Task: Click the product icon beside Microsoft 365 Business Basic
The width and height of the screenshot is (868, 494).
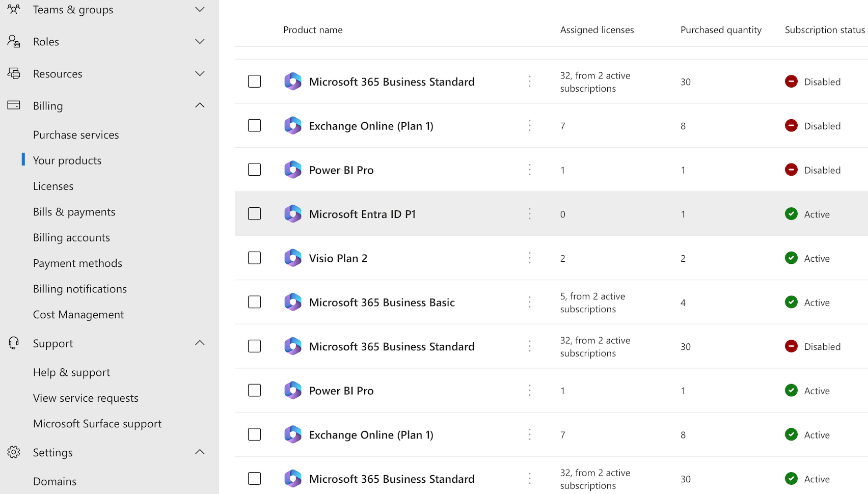Action: (293, 302)
